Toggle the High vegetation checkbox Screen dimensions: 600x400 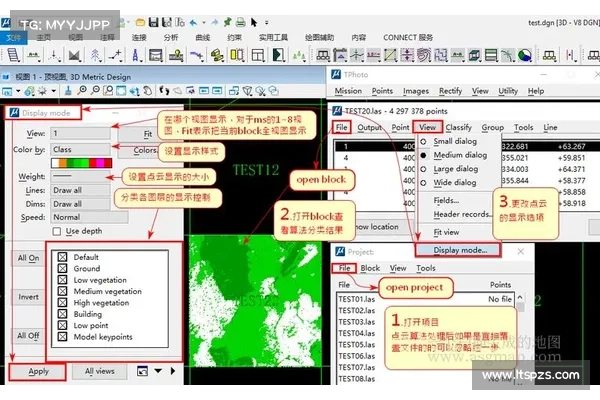pos(62,302)
